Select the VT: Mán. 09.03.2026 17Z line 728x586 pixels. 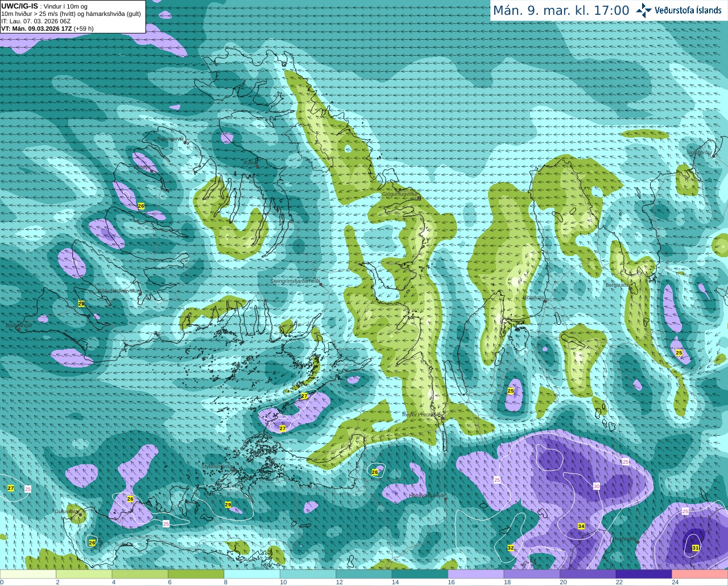tap(47, 28)
